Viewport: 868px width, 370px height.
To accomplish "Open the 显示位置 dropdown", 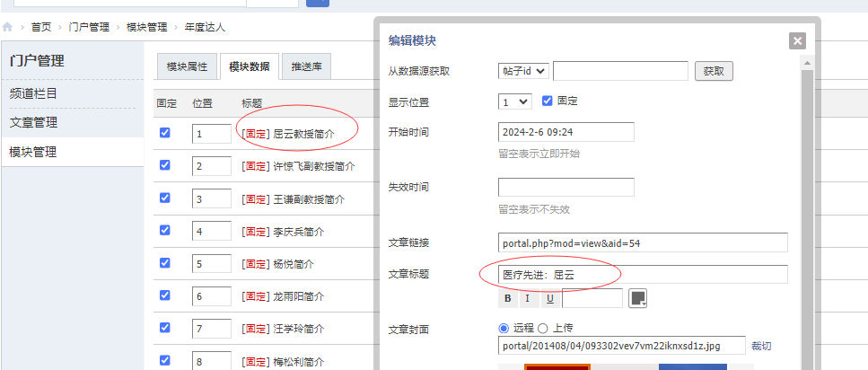I will pyautogui.click(x=515, y=101).
